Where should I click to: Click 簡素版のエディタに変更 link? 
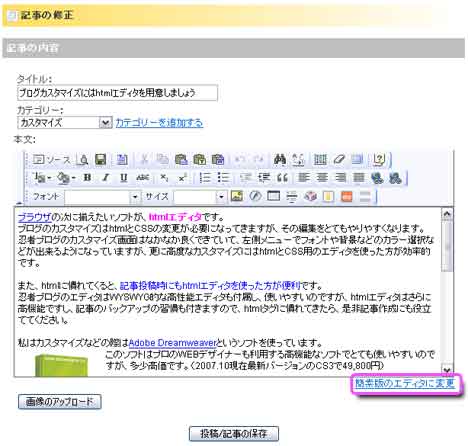click(405, 383)
